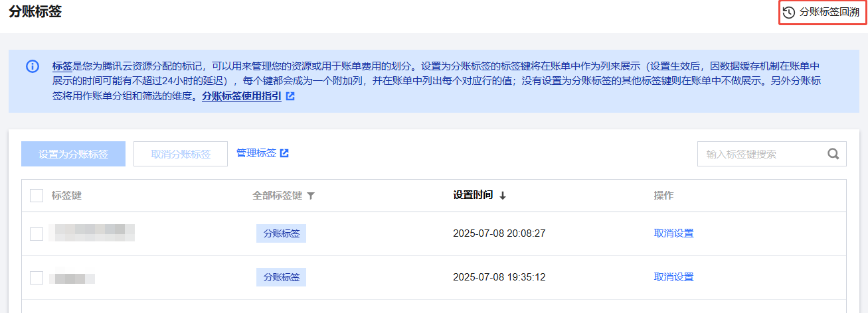This screenshot has height=313, width=868.
Task: Click the blue info circle icon
Action: (x=32, y=67)
